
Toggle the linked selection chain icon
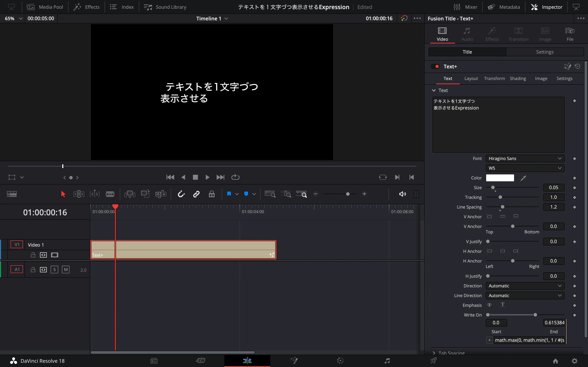[196, 194]
